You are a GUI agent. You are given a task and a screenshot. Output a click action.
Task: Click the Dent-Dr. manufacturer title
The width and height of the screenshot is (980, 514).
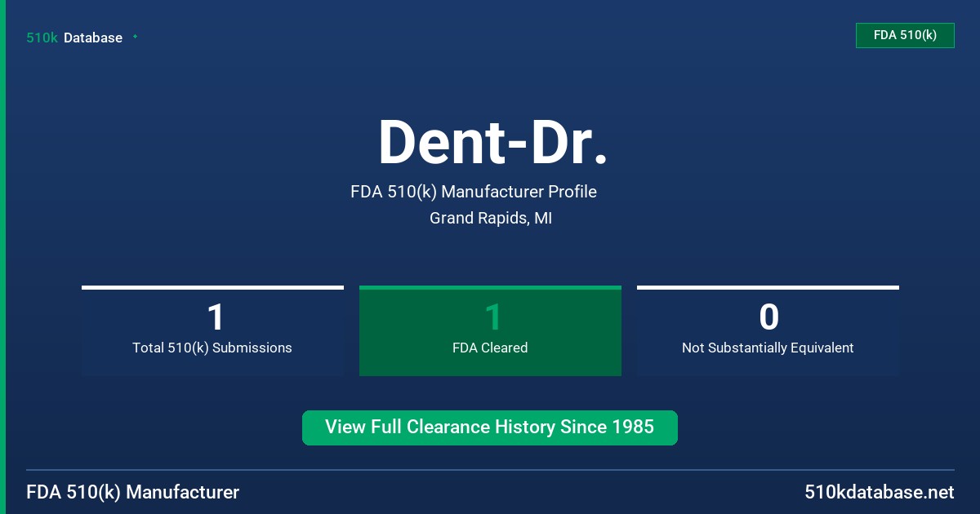click(492, 143)
